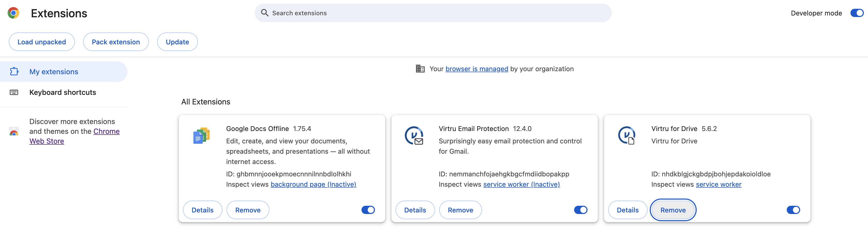Inspect Virtru for Drive service worker
The width and height of the screenshot is (868, 230).
(x=718, y=184)
